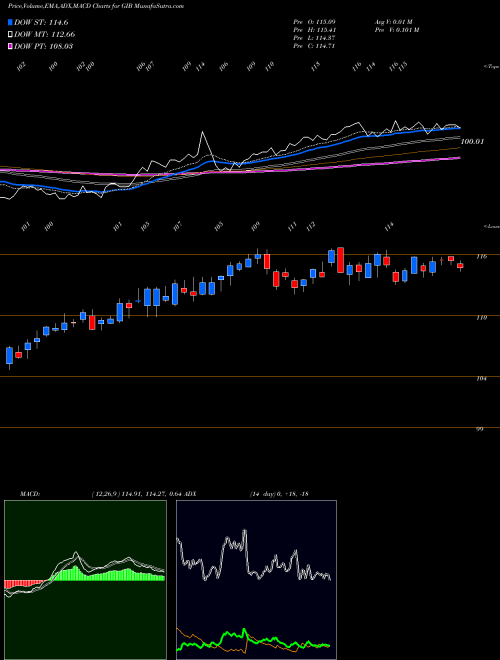Click the '111' low label above candles
The width and height of the screenshot is (500, 660).
[x=292, y=226]
